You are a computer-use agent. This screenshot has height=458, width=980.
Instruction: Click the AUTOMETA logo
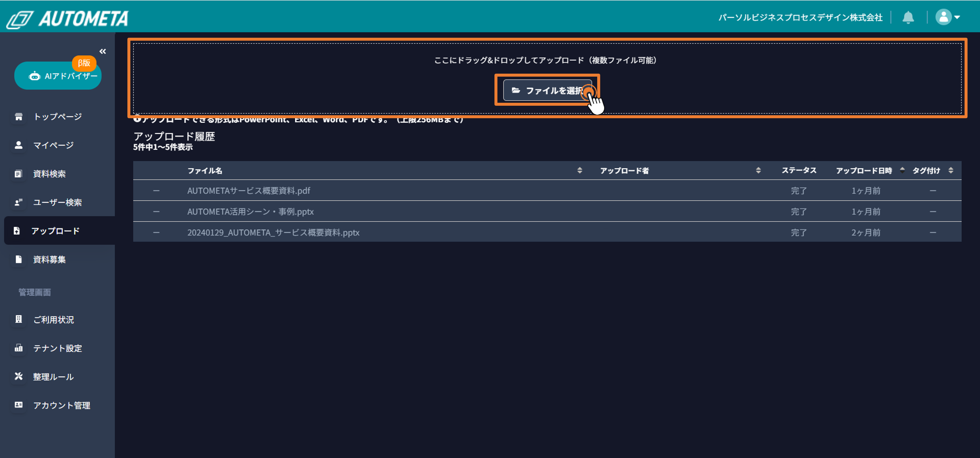pyautogui.click(x=68, y=19)
